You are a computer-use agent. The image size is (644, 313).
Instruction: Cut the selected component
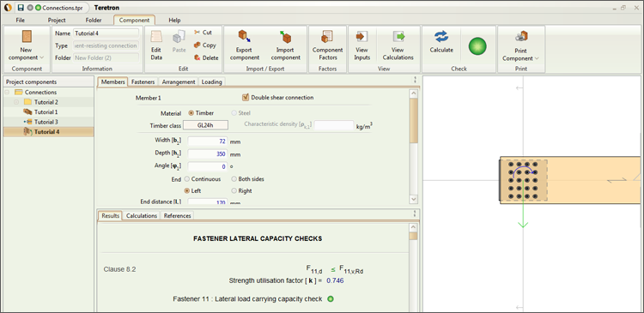203,33
